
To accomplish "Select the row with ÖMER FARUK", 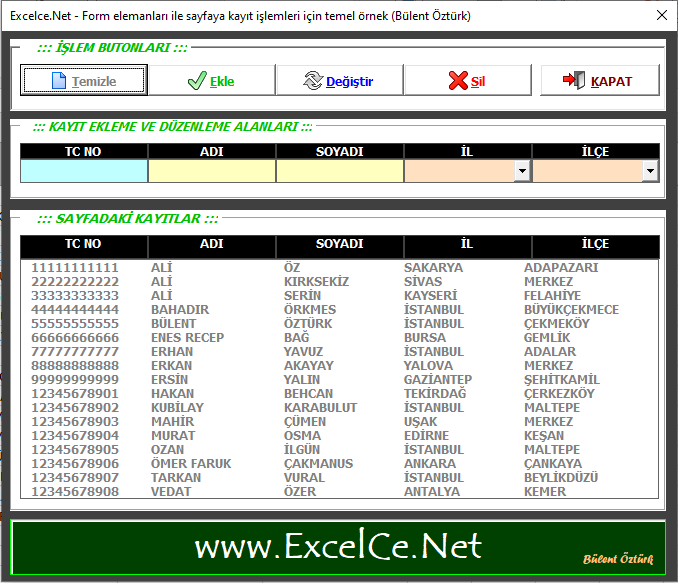I will tap(339, 464).
